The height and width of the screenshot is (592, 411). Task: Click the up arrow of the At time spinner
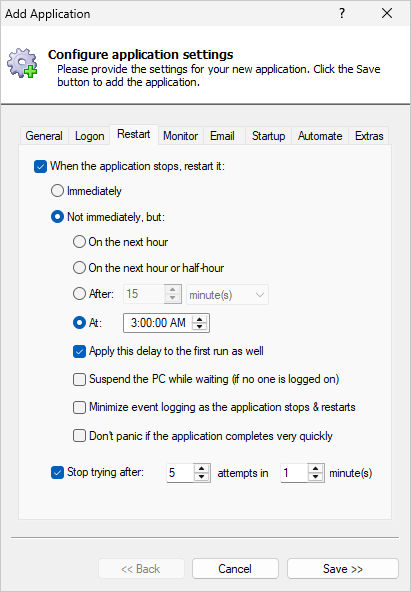pyautogui.click(x=199, y=319)
